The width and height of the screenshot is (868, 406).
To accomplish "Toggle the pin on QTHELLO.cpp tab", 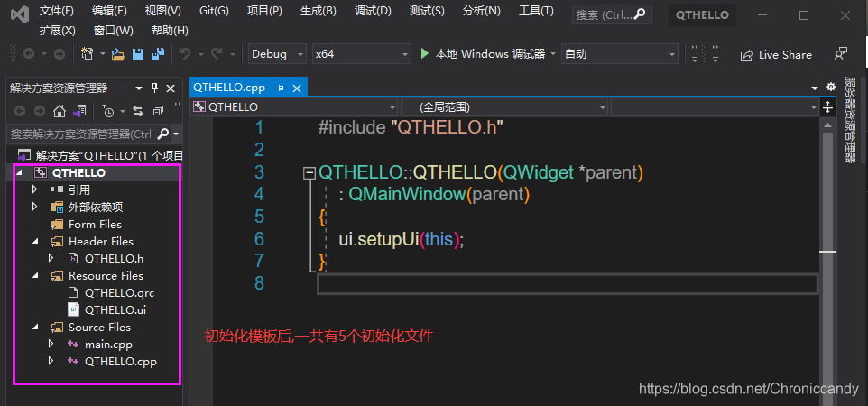I will coord(280,88).
